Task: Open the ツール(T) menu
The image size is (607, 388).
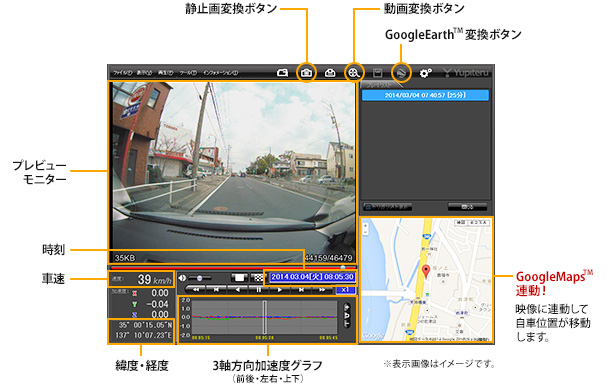Action: coord(188,73)
